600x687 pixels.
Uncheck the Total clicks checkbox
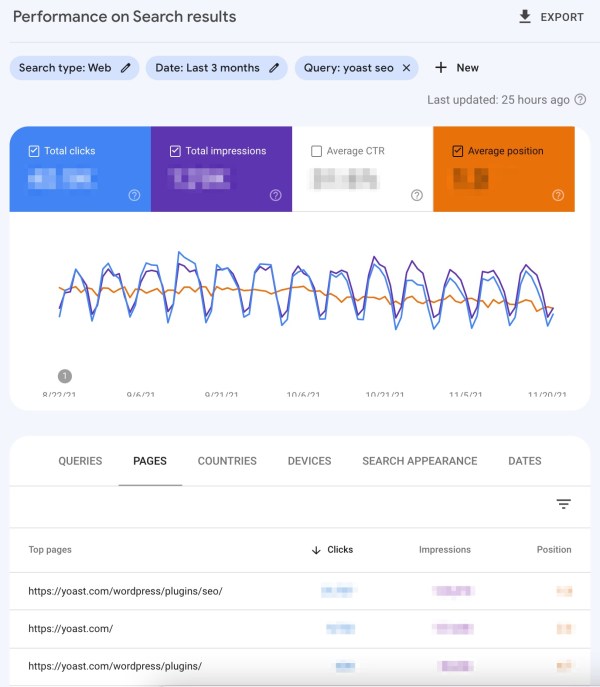34,151
